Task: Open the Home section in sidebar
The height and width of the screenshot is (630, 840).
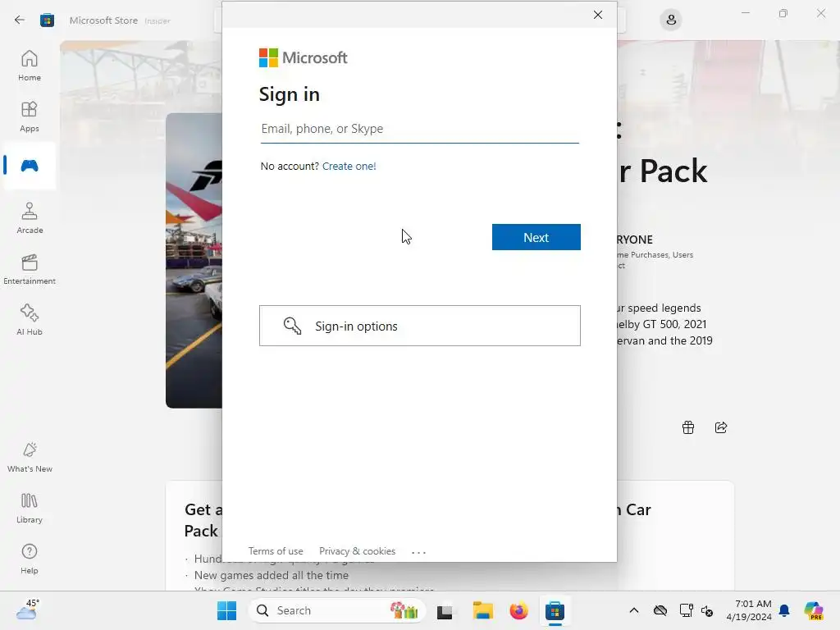Action: 30,66
